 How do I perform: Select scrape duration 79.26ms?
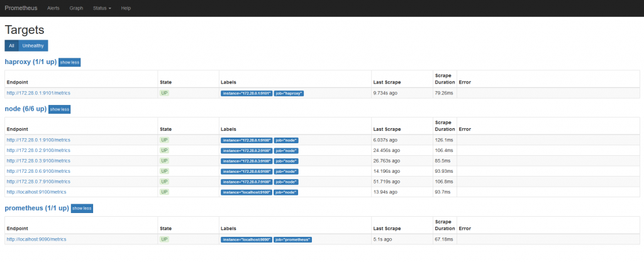click(x=443, y=93)
